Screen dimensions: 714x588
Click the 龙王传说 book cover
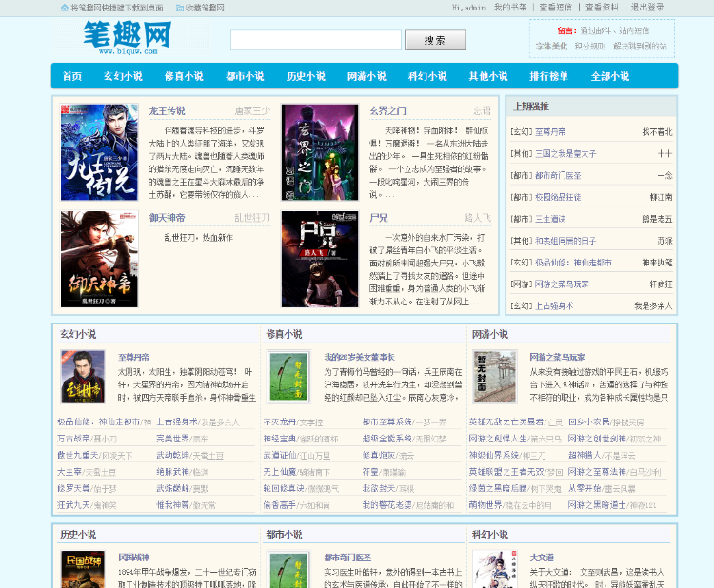[99, 152]
